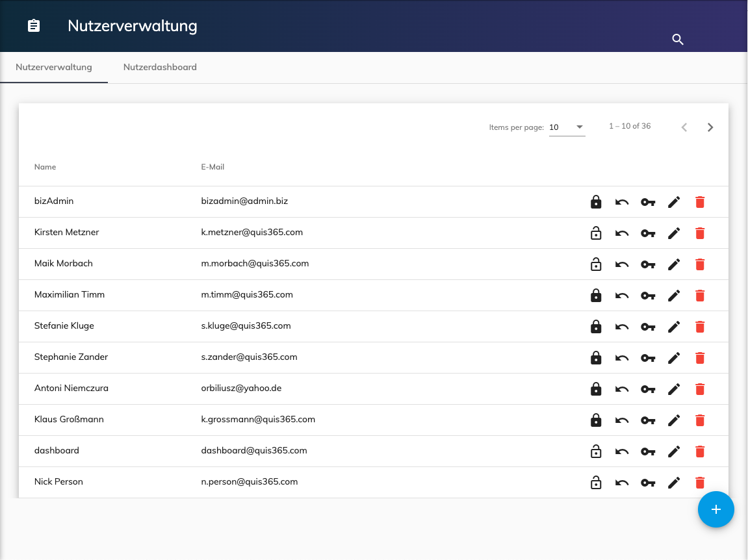Open search with the magnifier icon
748x560 pixels.
678,40
